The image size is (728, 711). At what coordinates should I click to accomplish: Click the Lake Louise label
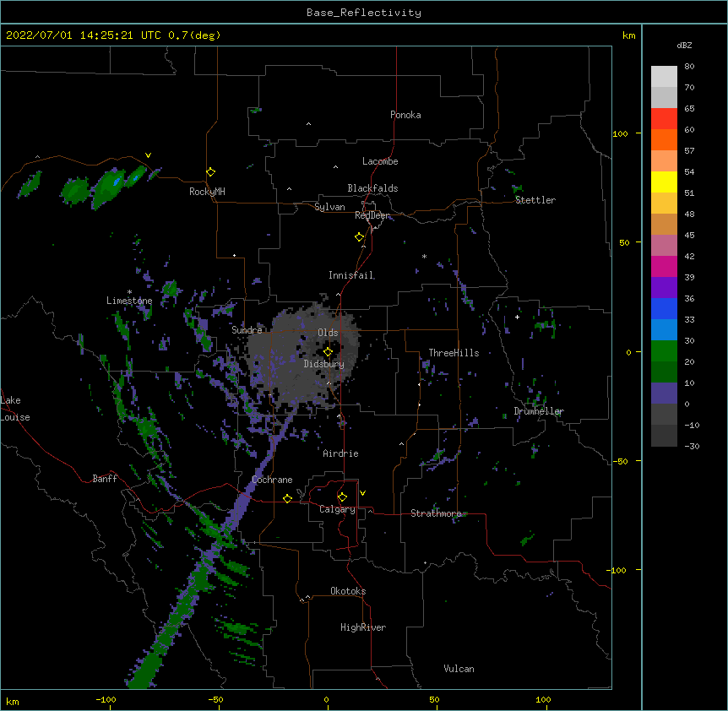pyautogui.click(x=15, y=409)
